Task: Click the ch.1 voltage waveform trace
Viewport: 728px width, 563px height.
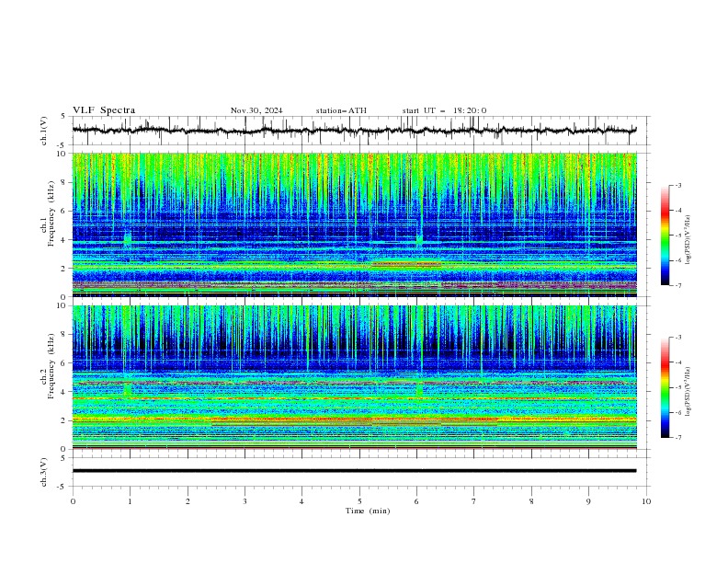Action: [x=354, y=131]
